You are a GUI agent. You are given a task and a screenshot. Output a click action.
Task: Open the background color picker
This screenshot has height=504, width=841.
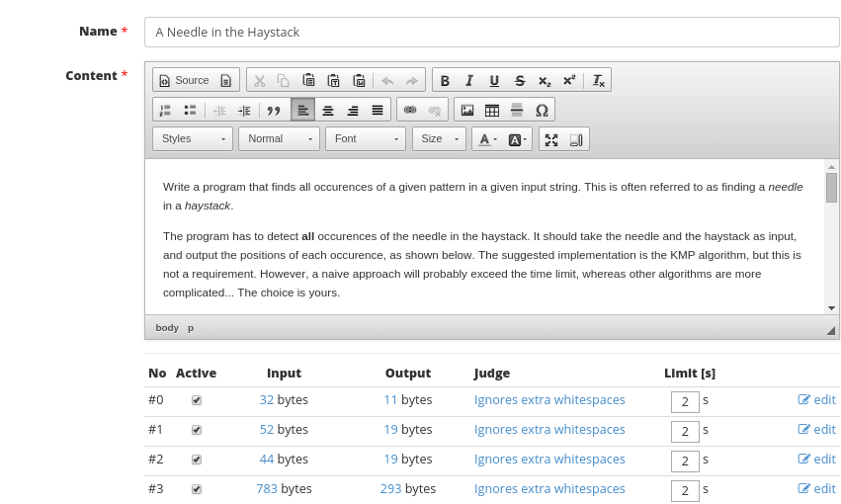pyautogui.click(x=518, y=140)
